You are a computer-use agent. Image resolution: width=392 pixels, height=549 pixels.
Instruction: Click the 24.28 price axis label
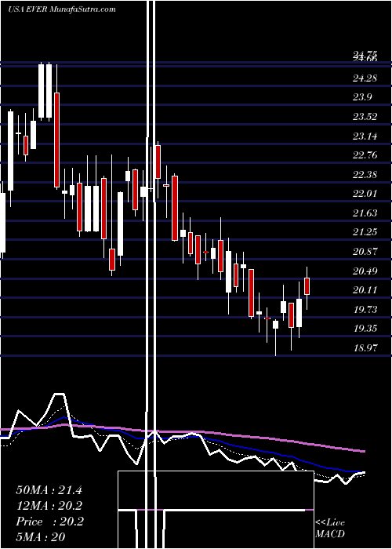coord(365,78)
